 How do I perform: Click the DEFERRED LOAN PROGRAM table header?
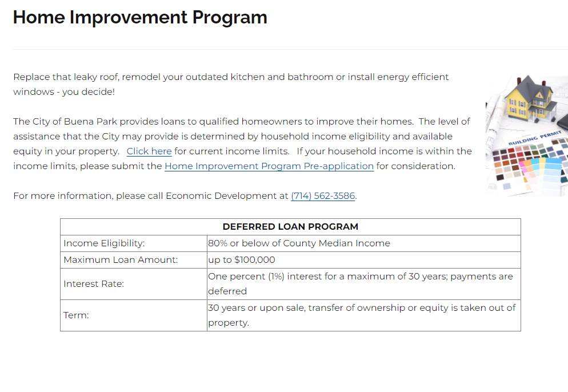click(x=290, y=227)
